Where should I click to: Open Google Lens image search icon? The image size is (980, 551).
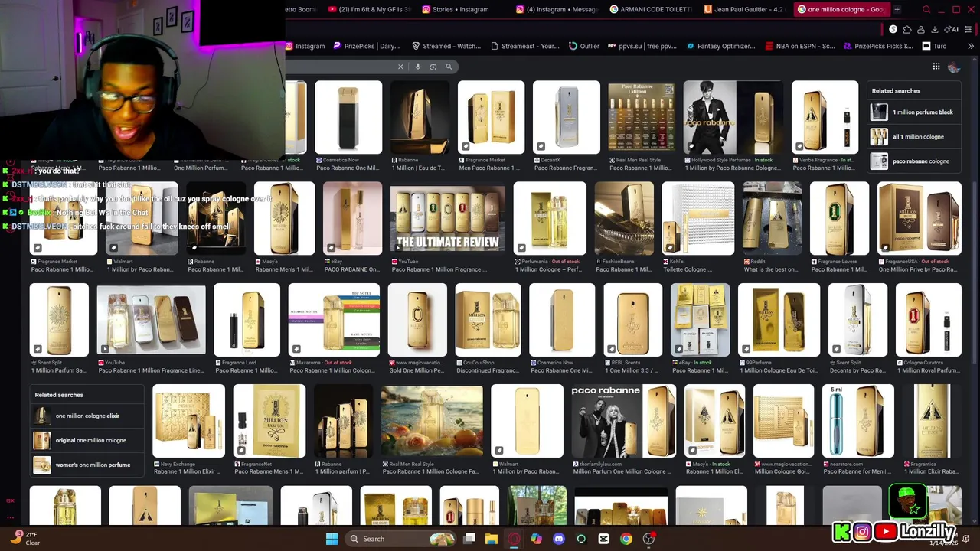[433, 67]
